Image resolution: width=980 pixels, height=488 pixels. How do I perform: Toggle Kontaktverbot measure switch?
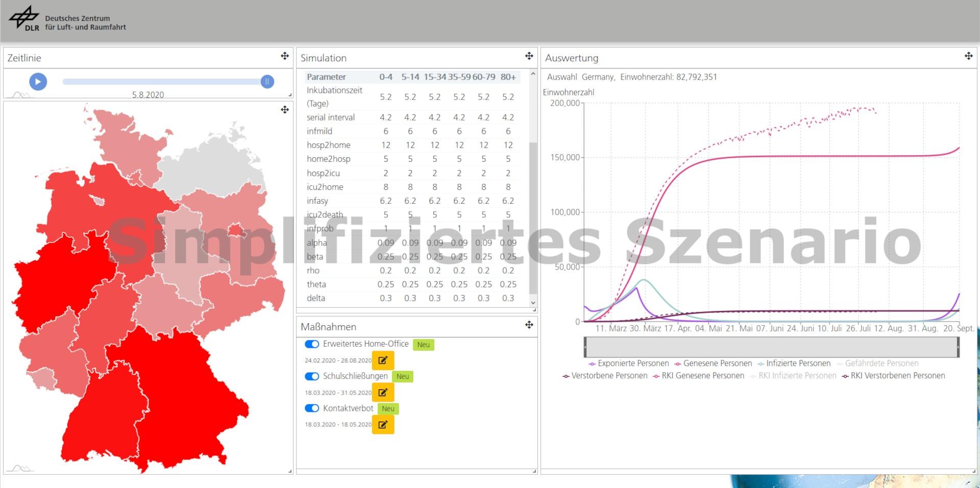pyautogui.click(x=312, y=408)
